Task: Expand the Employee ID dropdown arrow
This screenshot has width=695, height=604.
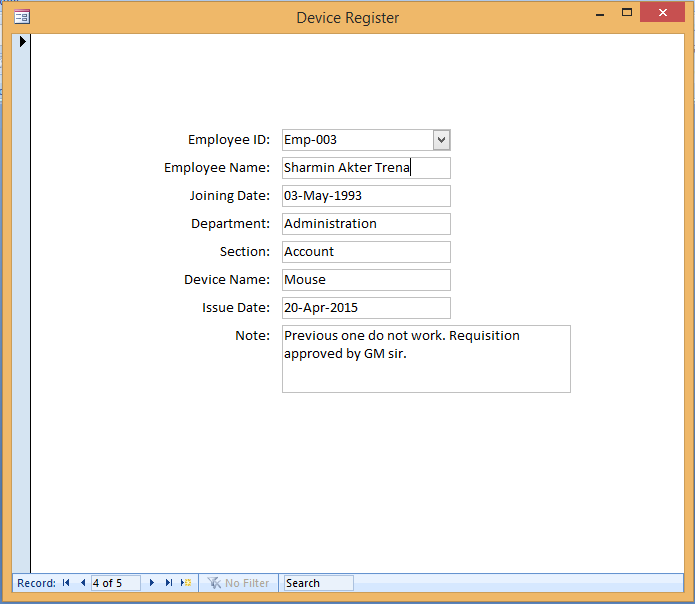Action: 442,140
